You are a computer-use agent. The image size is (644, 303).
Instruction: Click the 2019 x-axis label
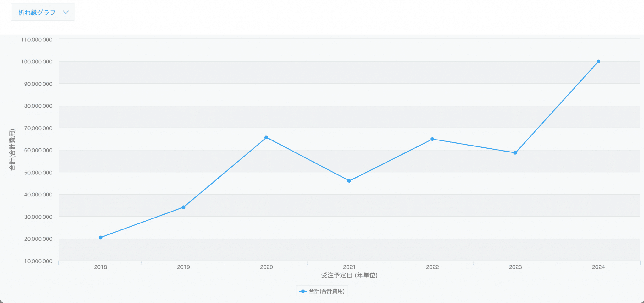tap(183, 267)
